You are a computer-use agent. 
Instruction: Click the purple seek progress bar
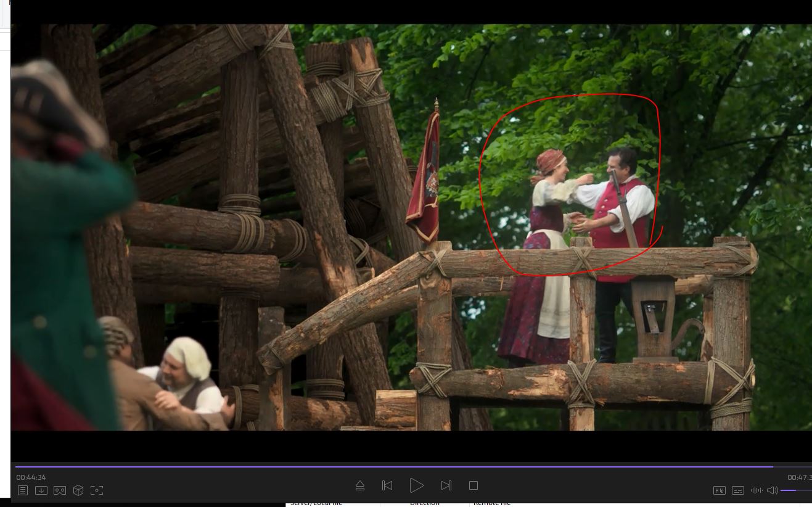click(395, 467)
